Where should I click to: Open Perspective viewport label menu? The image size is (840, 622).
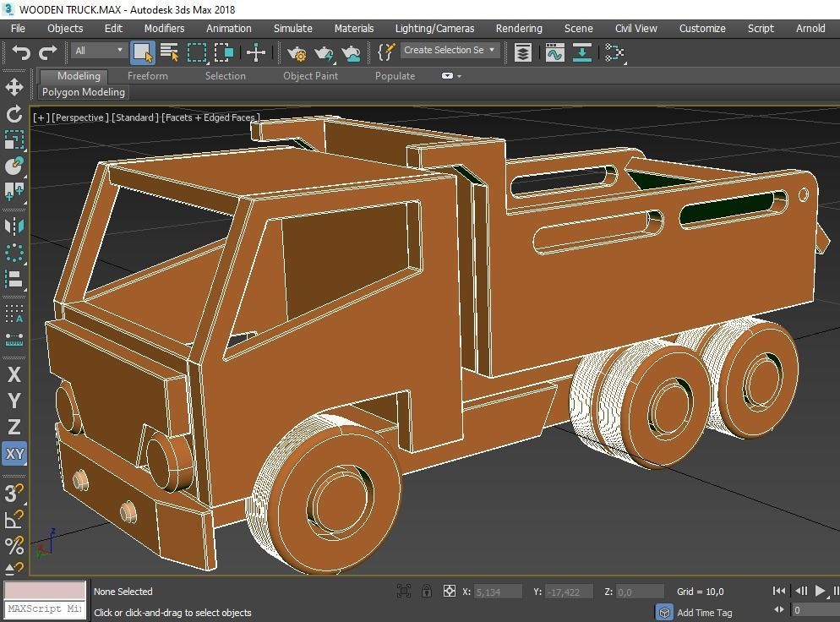click(79, 117)
